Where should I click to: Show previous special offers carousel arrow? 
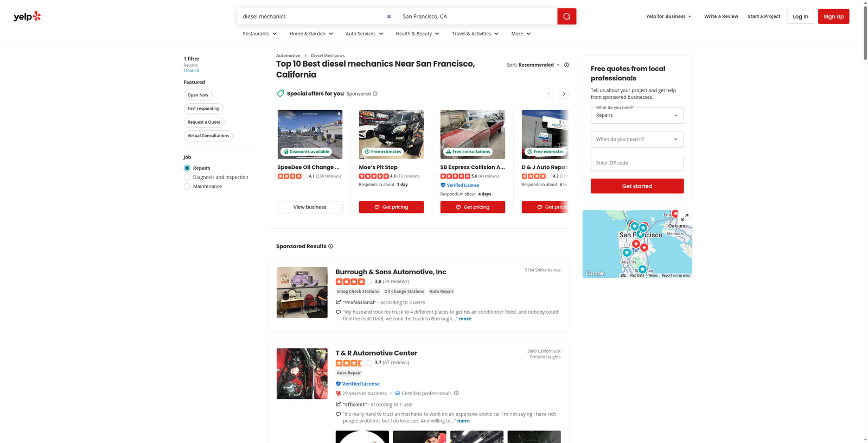click(548, 93)
